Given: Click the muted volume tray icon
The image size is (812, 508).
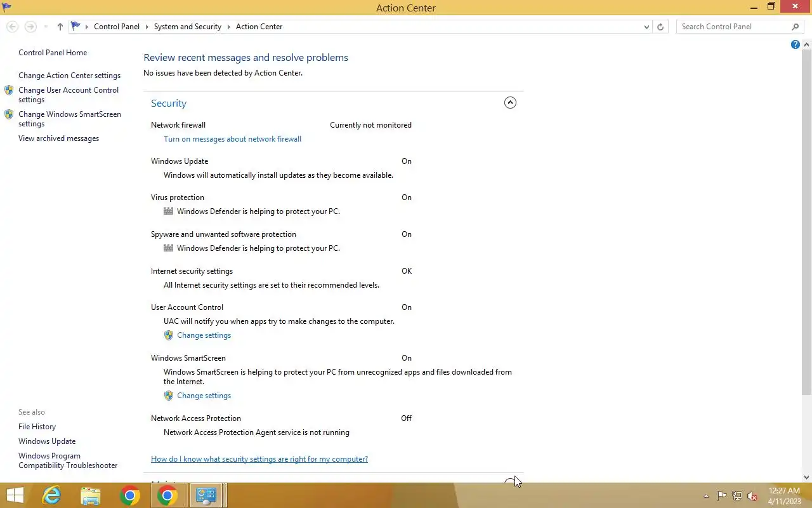Looking at the screenshot, I should point(752,496).
